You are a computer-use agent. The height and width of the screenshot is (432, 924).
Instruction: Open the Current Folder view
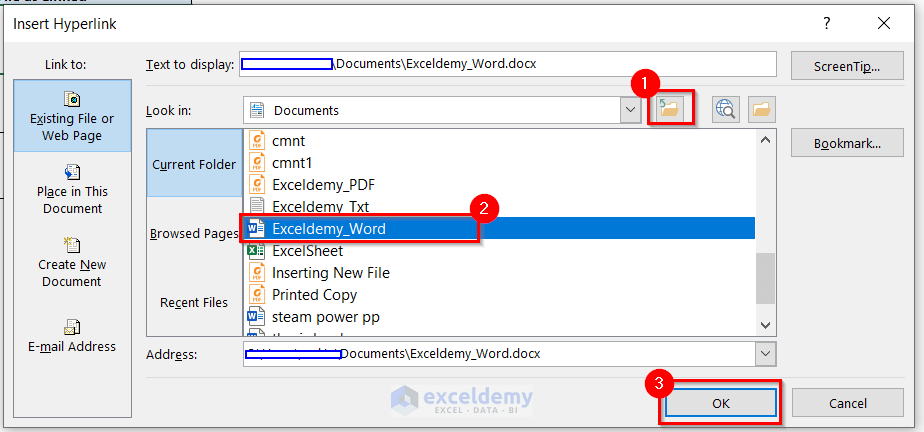pyautogui.click(x=194, y=164)
